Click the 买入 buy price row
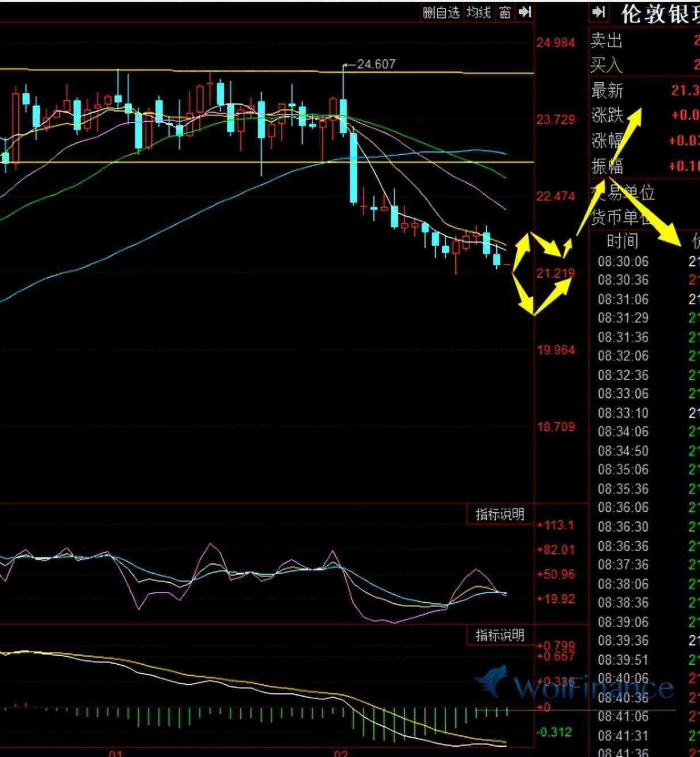The height and width of the screenshot is (757, 700). [x=607, y=65]
